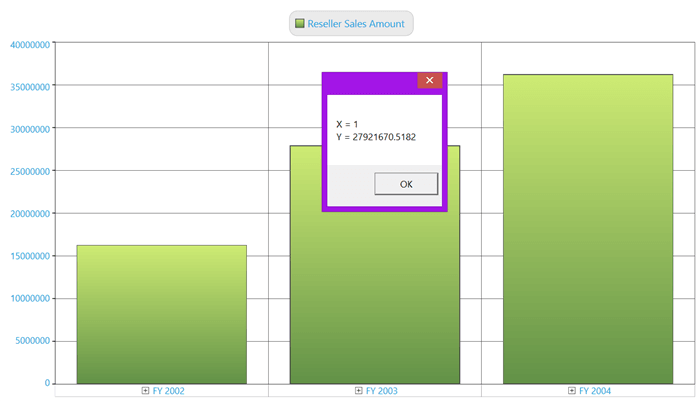Click the Y = 27921670.5182 value text
The height and width of the screenshot is (401, 700).
(376, 137)
